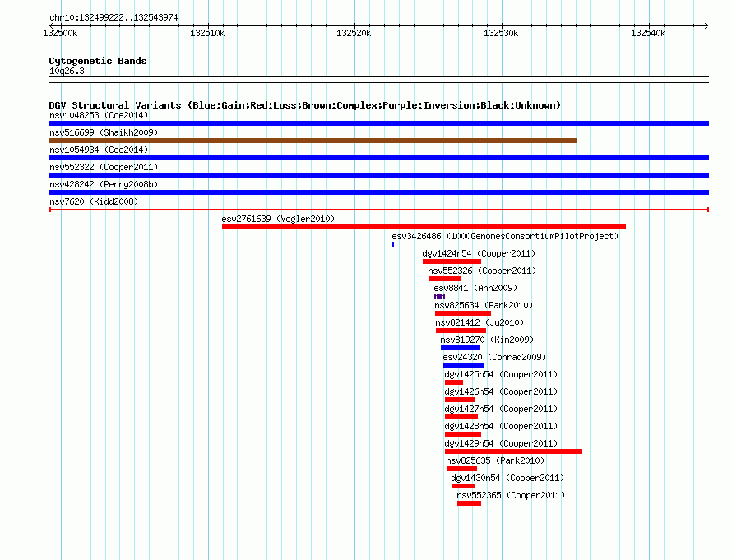Click the nsv1054934 (Coe2014) blue bar
Screen dimensions: 732x560
[x=378, y=158]
